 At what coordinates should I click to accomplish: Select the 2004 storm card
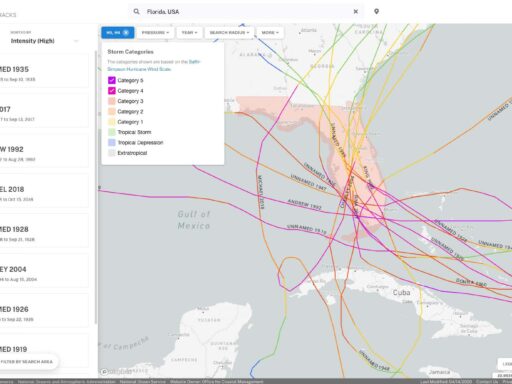[x=44, y=271]
